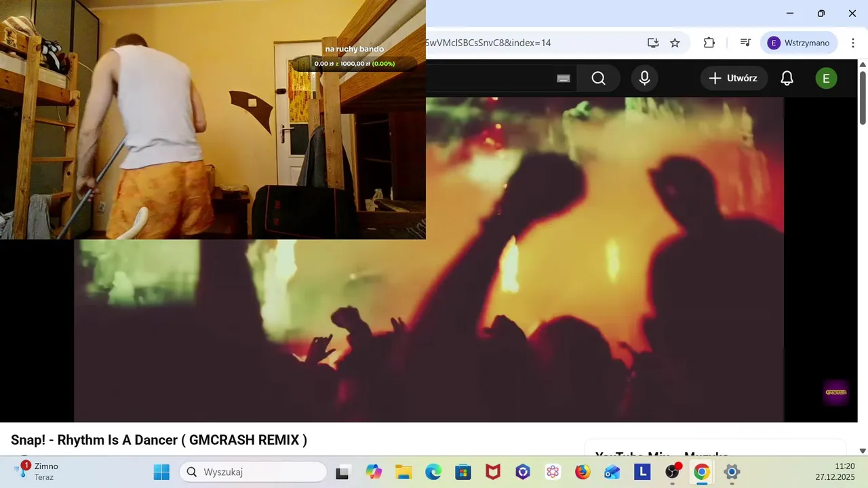This screenshot has height=488, width=868.
Task: Click the GMCRASH channel watermark on video
Action: click(x=835, y=392)
